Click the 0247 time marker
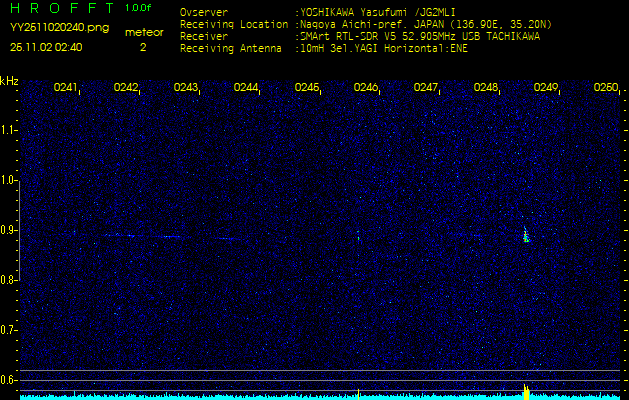Screen dimensions: 629x400 [426, 88]
